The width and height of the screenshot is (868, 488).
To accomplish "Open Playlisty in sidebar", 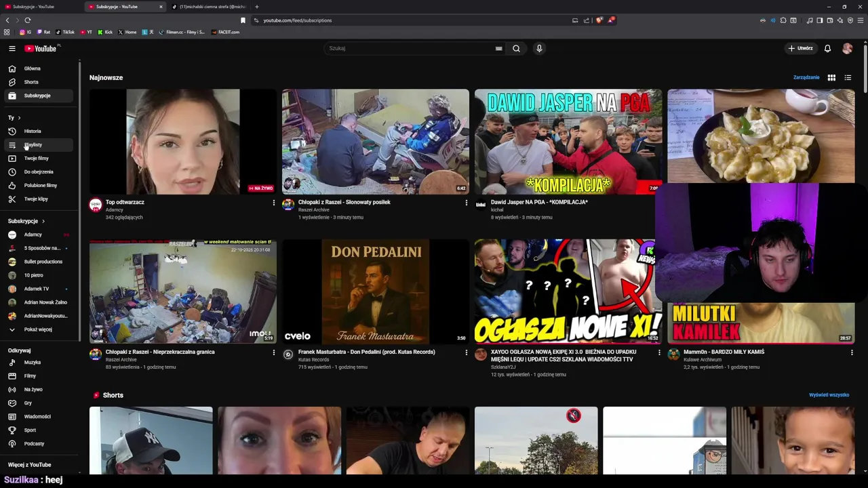I will [37, 145].
